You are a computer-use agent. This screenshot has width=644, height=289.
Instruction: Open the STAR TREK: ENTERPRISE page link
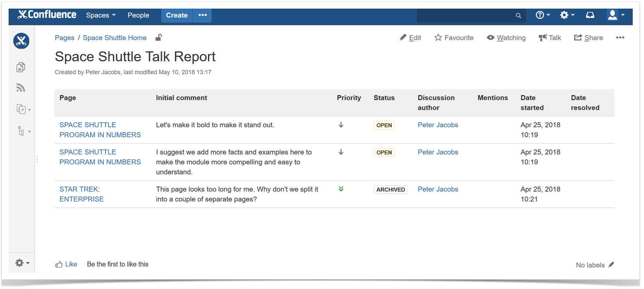click(x=81, y=194)
